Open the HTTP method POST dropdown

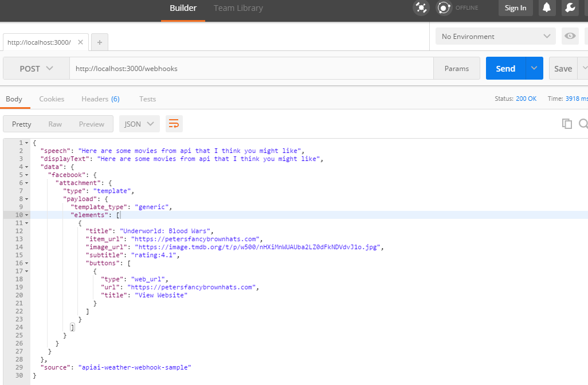[x=36, y=69]
